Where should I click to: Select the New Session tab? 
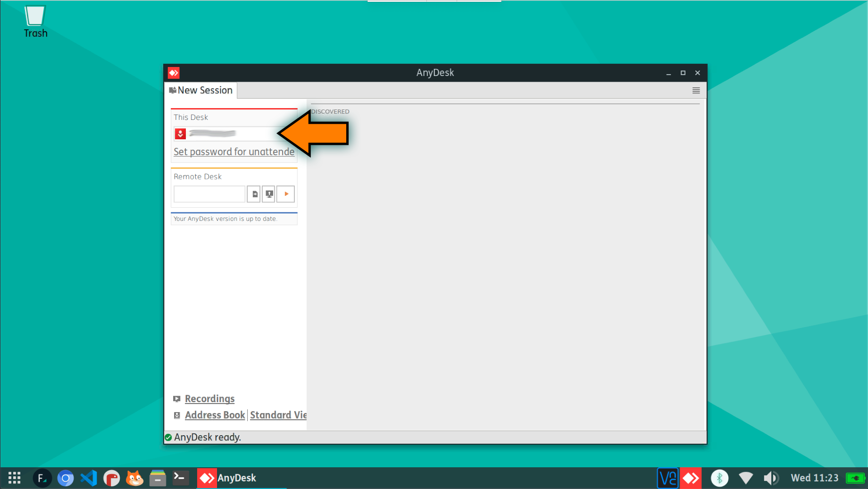pyautogui.click(x=201, y=90)
